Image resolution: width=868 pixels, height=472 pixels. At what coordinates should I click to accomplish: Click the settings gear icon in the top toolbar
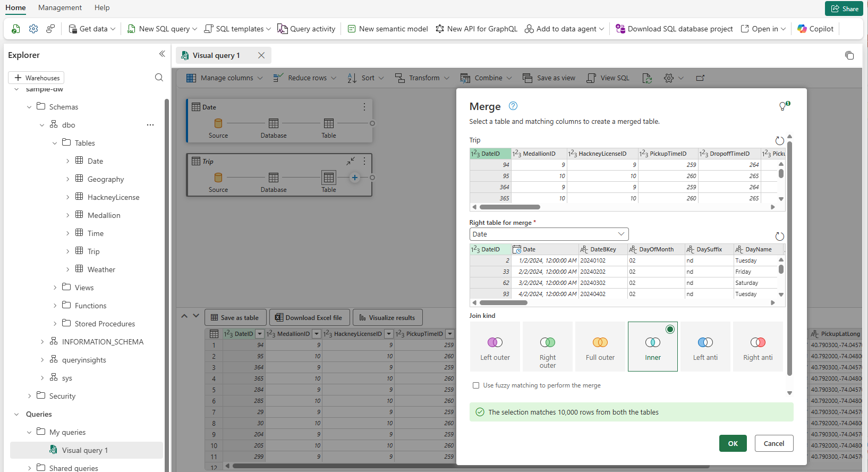33,29
